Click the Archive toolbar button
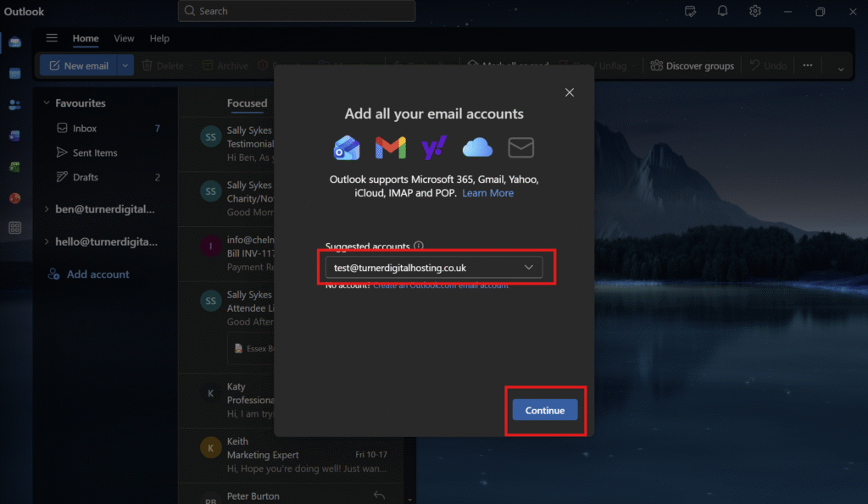The image size is (868, 504). pyautogui.click(x=225, y=66)
